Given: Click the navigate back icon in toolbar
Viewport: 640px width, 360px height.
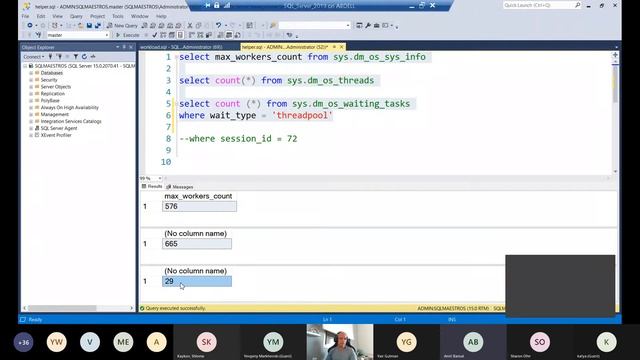Looking at the screenshot, I should point(30,25).
